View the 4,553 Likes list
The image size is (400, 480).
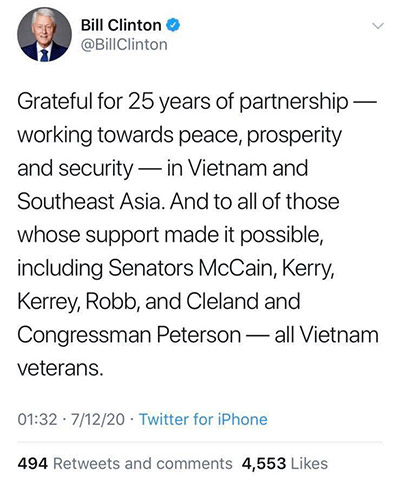[285, 464]
